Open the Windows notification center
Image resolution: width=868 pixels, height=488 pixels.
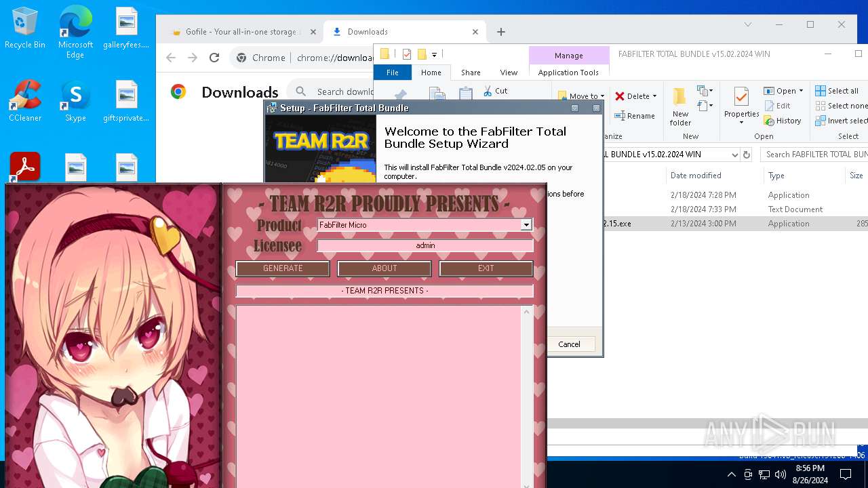click(845, 474)
